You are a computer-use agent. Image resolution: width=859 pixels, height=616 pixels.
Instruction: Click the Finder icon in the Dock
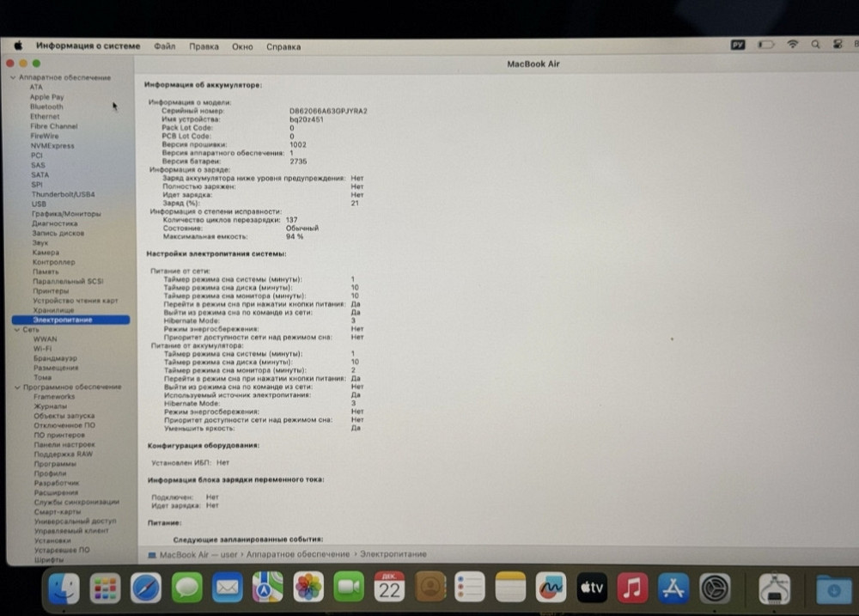64,589
